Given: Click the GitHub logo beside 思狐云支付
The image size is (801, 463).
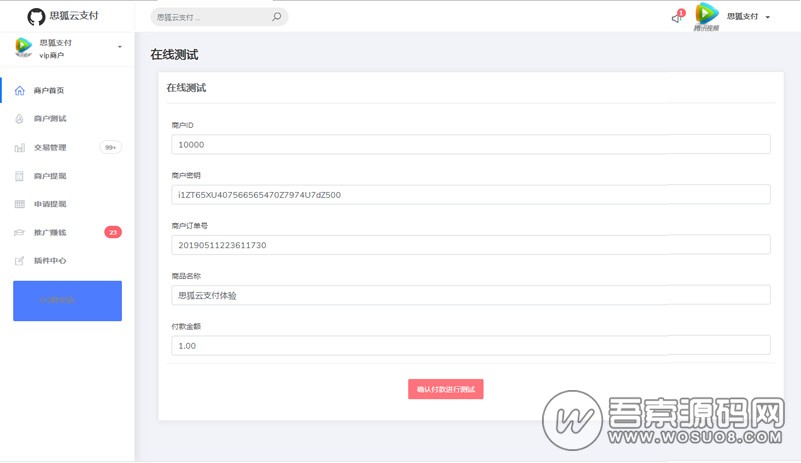Looking at the screenshot, I should tap(36, 16).
